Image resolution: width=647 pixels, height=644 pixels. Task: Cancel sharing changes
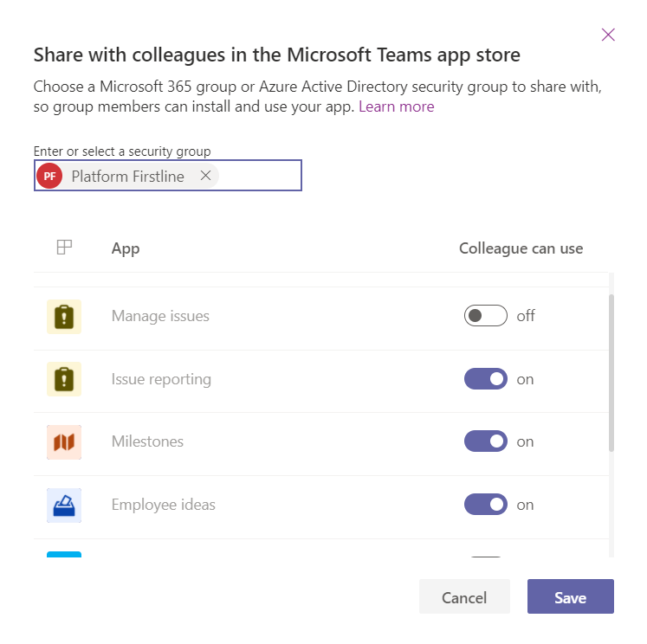[464, 596]
